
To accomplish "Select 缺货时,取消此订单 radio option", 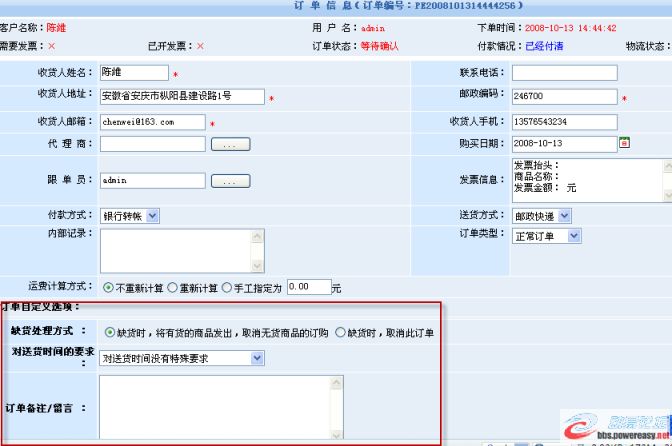I will [340, 333].
